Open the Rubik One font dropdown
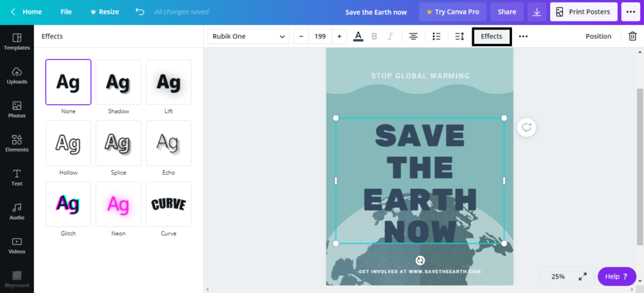Viewport: 644px width, 293px height. (x=248, y=36)
